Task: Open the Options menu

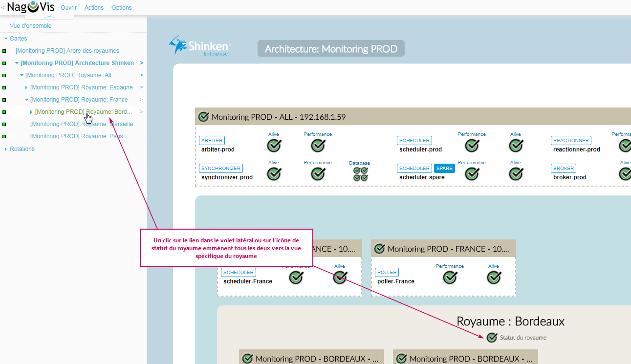Action: [x=122, y=8]
